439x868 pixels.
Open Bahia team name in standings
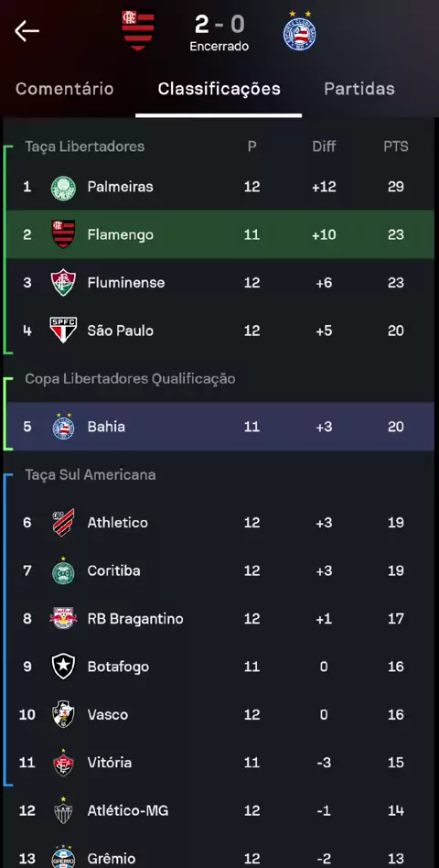(x=106, y=427)
